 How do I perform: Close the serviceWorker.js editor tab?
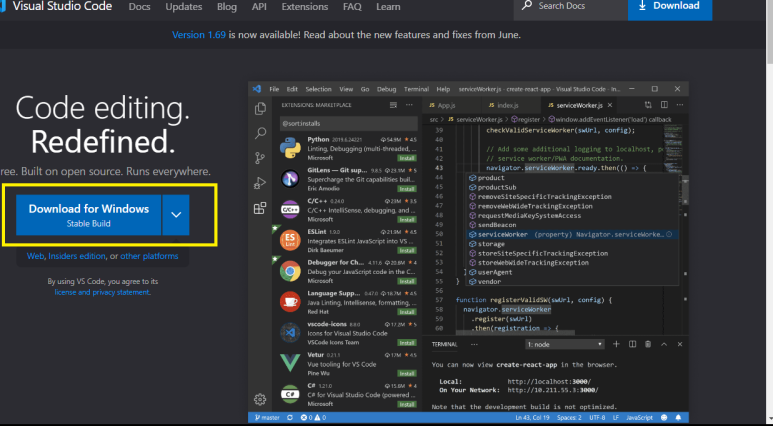(x=610, y=106)
